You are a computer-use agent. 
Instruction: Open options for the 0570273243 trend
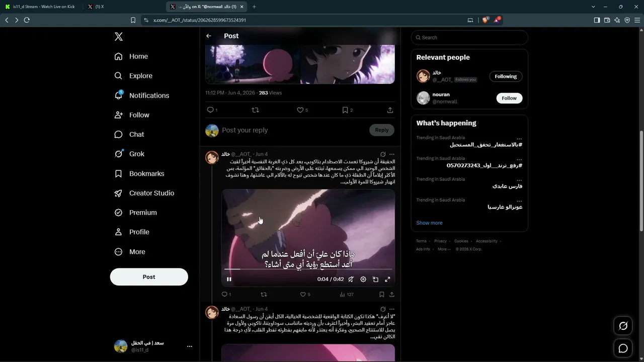[519, 159]
